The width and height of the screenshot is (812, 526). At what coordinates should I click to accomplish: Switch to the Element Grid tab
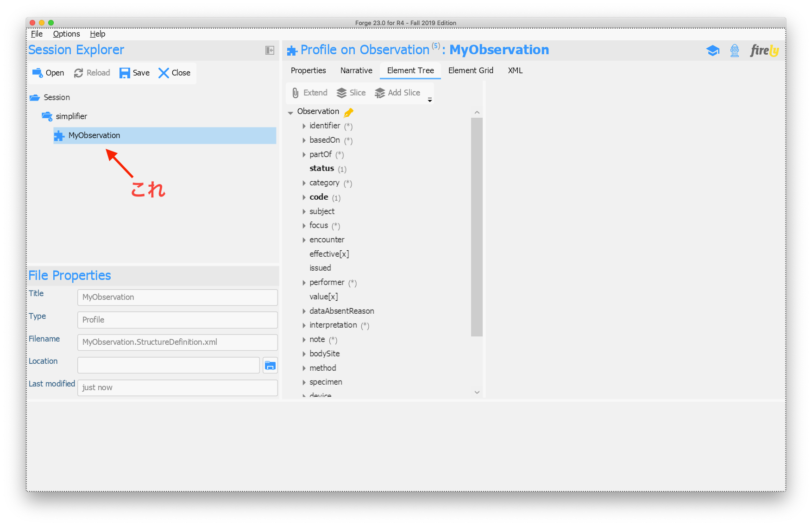[x=471, y=70]
